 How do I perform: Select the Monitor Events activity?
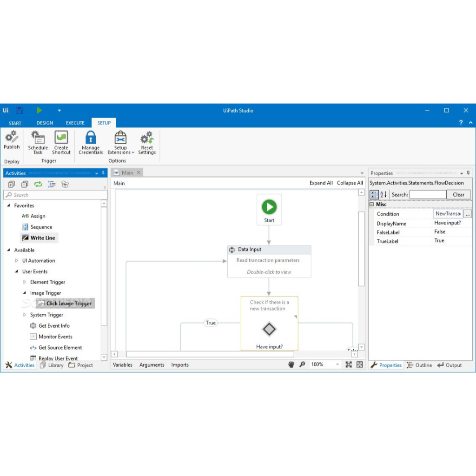tap(51, 337)
